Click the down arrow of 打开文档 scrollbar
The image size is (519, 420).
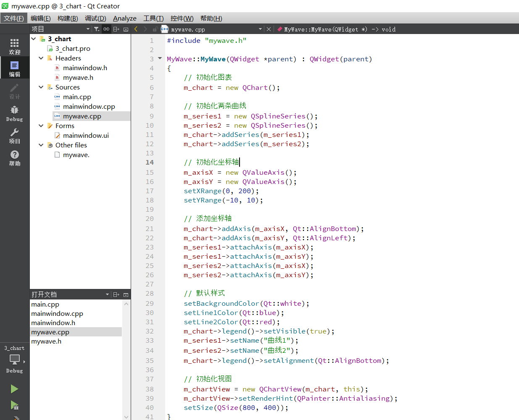pos(126,417)
